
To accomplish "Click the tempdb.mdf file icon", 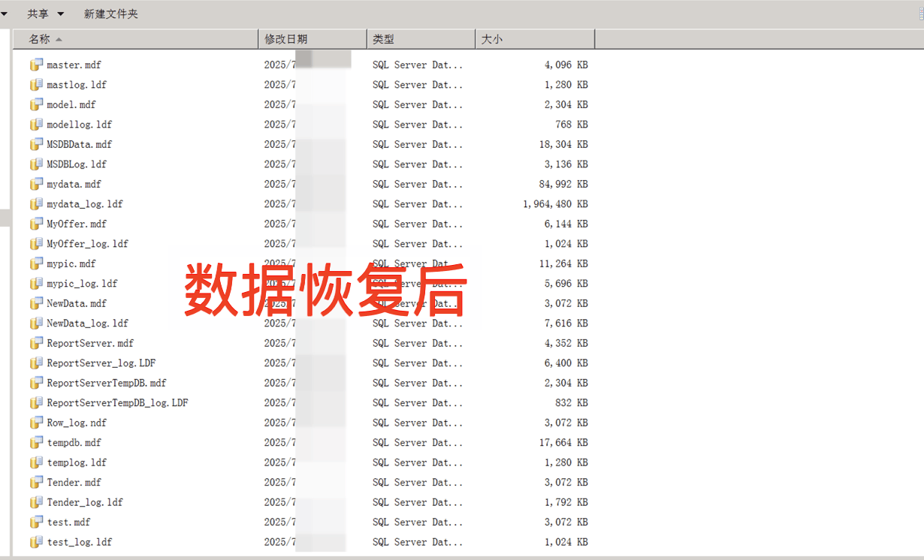I will (x=36, y=442).
